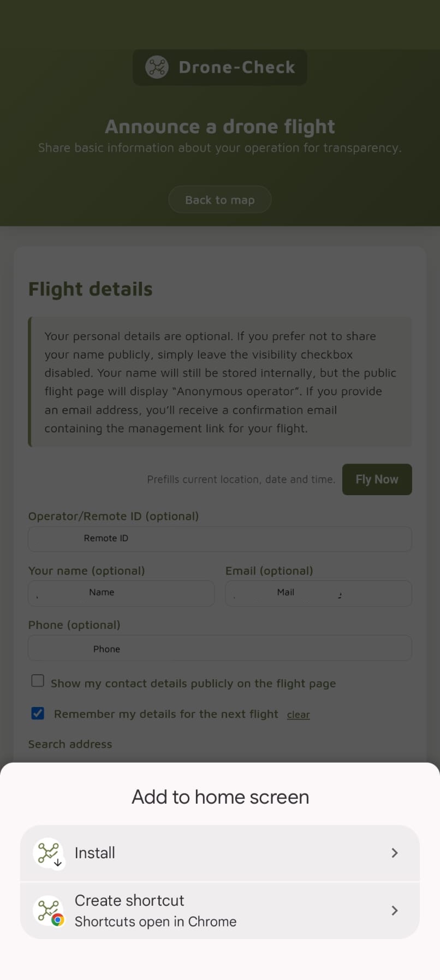Viewport: 440px width, 980px height.
Task: Expand the Install row via its right chevron
Action: point(394,852)
